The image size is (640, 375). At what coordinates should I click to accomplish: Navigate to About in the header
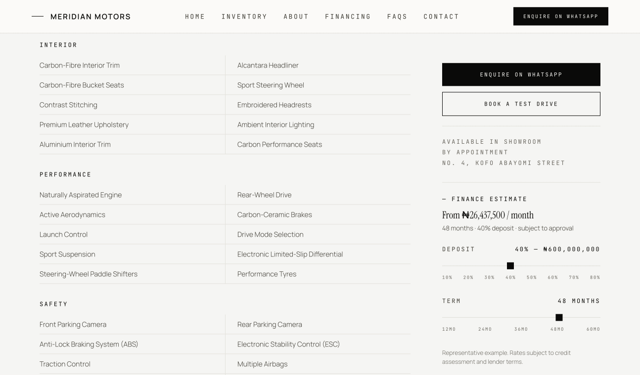coord(296,17)
